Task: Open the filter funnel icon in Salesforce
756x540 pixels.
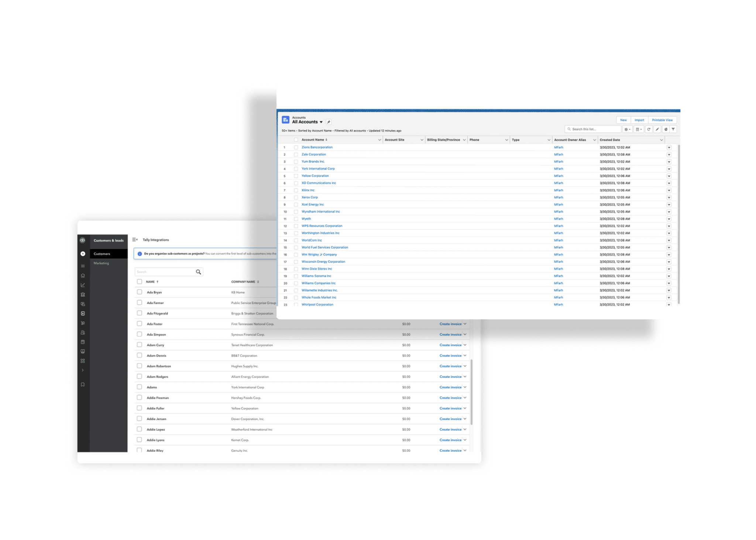Action: 673,129
